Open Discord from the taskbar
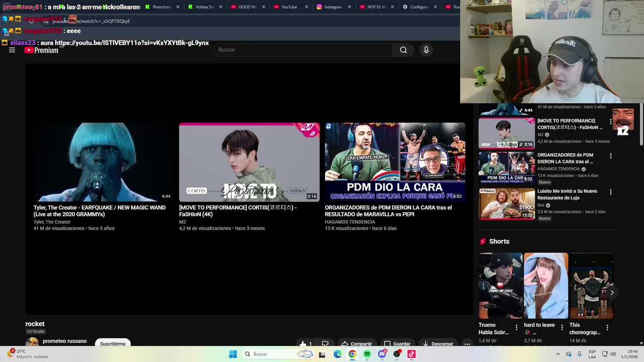Screen dimensions: 644x362 pos(382,354)
